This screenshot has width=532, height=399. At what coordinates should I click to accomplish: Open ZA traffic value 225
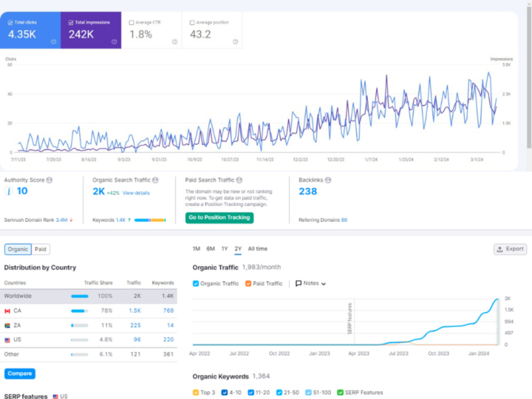coord(135,326)
